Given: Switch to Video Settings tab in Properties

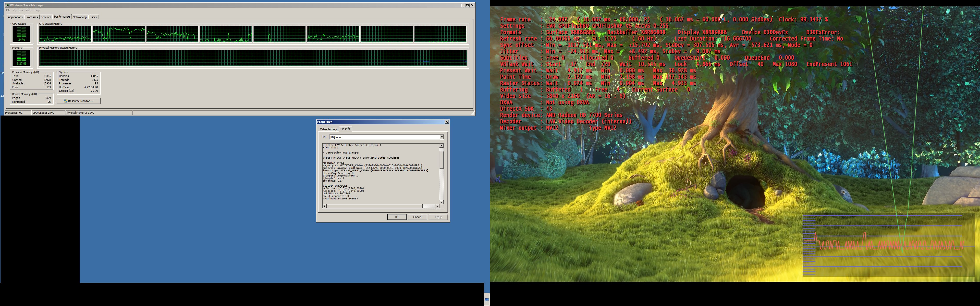Looking at the screenshot, I should click(328, 129).
